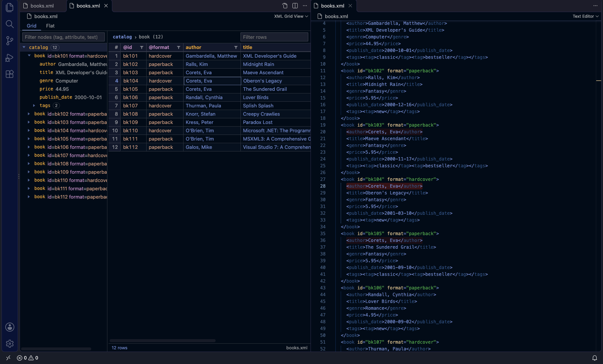Open the Text Editor dropdown
603x364 pixels.
click(586, 16)
